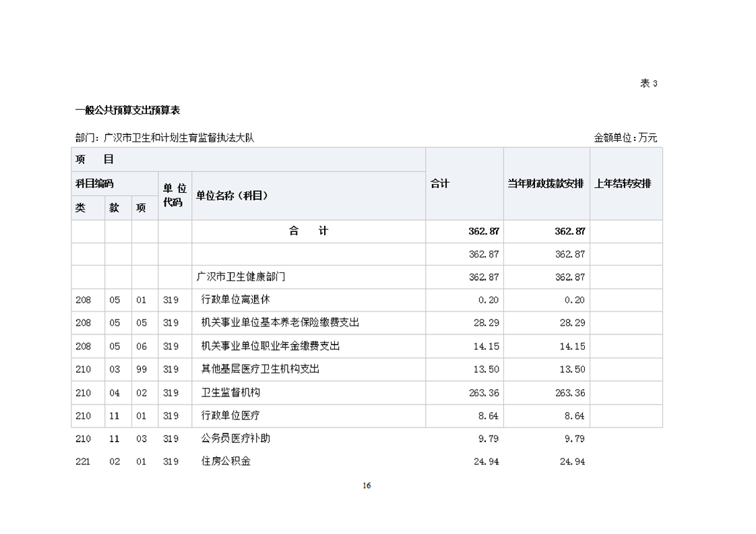
Task: Click 24.94 under 当年财政拨款安排
Action: [x=572, y=462]
